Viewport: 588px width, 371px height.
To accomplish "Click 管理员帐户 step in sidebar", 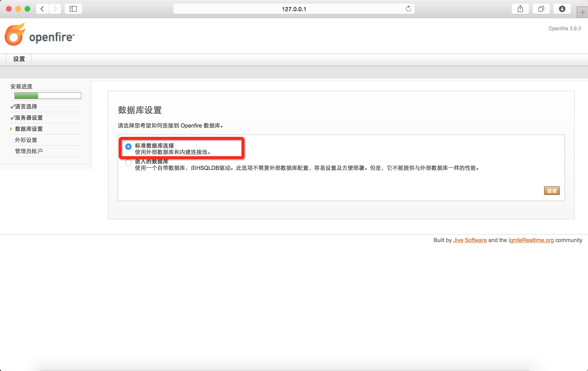I will [29, 151].
